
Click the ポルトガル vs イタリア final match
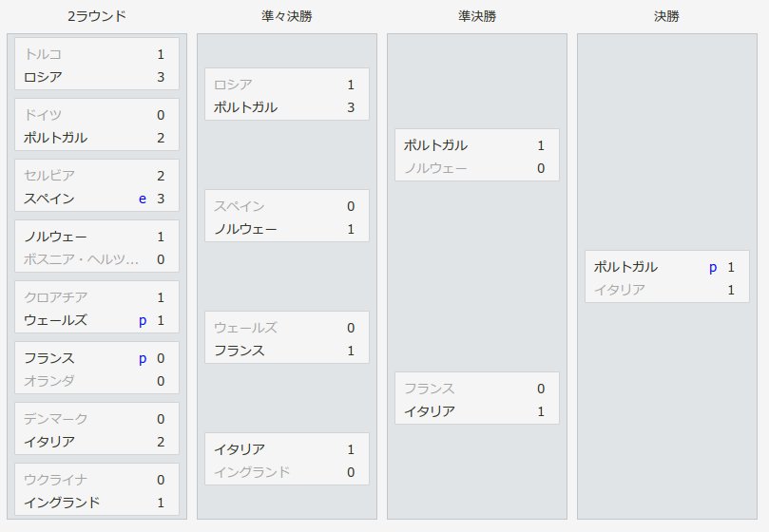click(667, 276)
